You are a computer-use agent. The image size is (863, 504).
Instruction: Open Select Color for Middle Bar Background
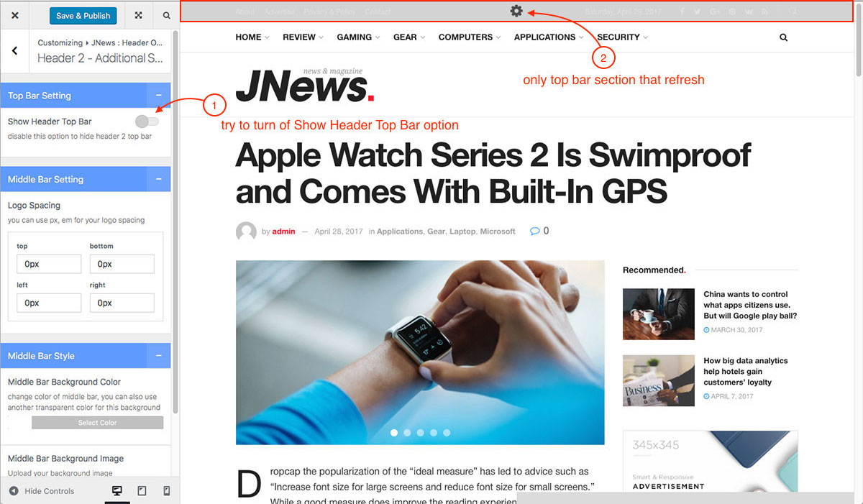(98, 423)
